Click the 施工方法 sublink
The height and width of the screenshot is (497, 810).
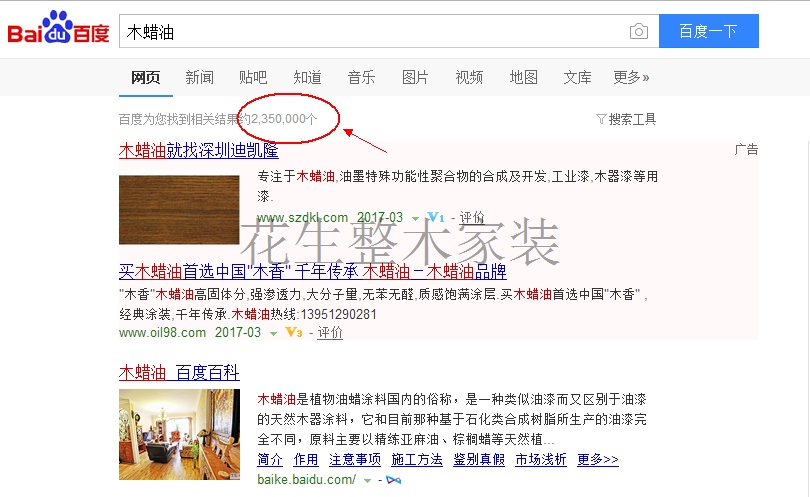point(417,459)
